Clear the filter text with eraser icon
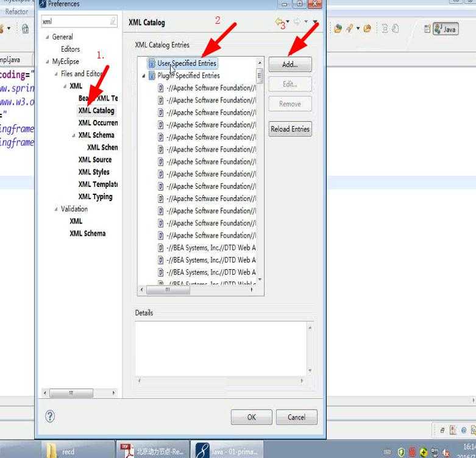The height and width of the screenshot is (458, 476). pyautogui.click(x=113, y=21)
